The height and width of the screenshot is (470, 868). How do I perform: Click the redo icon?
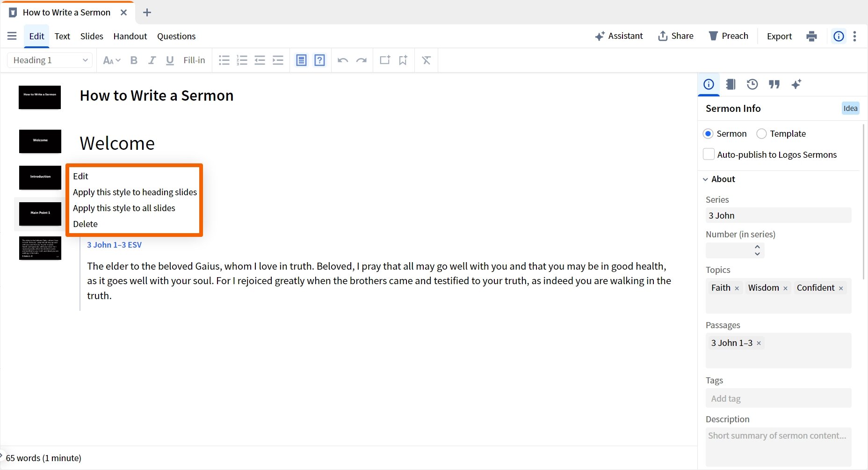[361, 60]
